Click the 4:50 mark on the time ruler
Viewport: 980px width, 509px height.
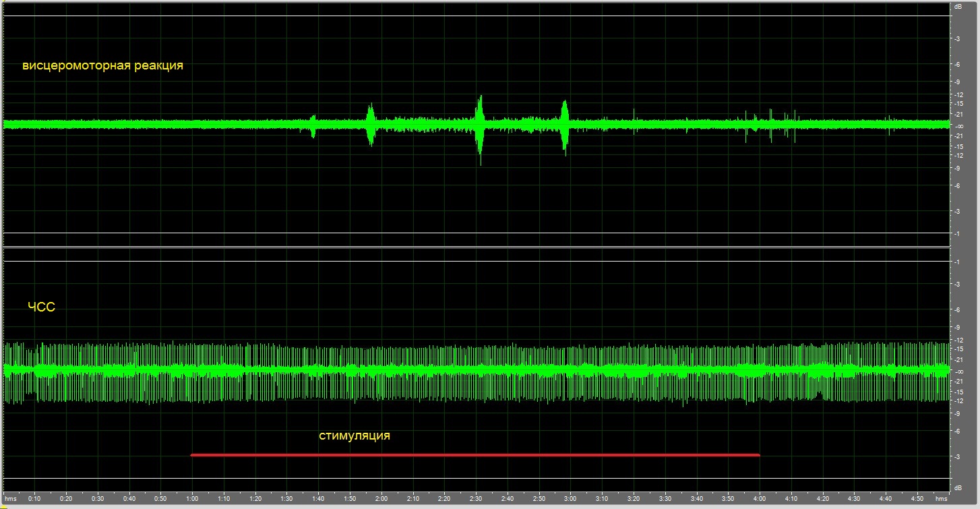pos(917,499)
